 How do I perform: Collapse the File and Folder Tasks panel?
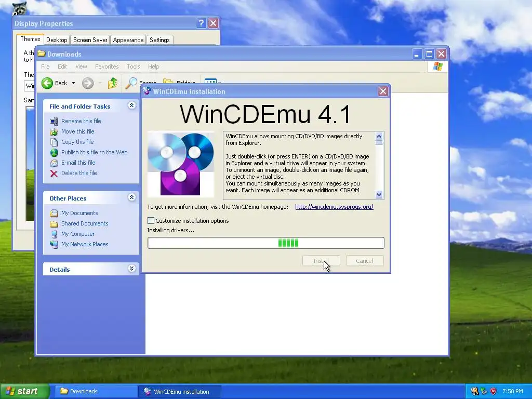click(131, 105)
